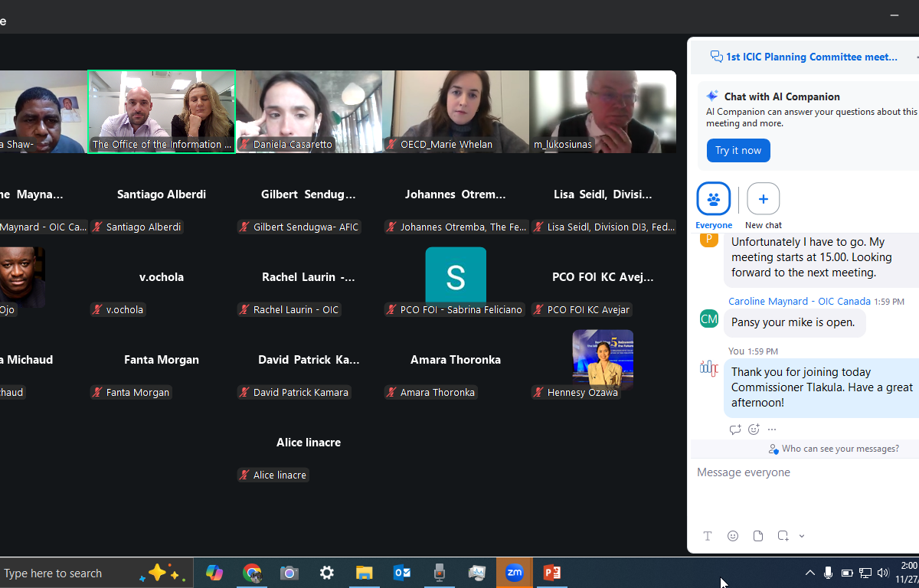Click the Try it now button
The image size is (919, 588).
click(x=737, y=151)
